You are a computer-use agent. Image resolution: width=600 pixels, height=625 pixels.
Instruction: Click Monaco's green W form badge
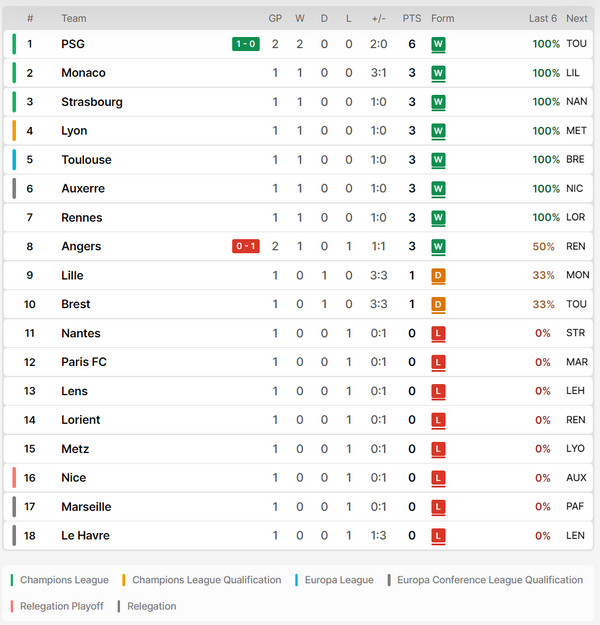pos(438,73)
